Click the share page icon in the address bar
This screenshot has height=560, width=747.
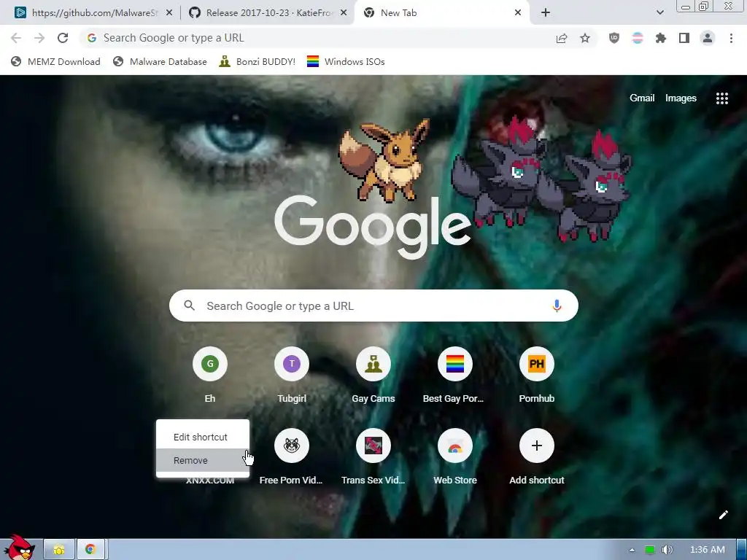(562, 39)
